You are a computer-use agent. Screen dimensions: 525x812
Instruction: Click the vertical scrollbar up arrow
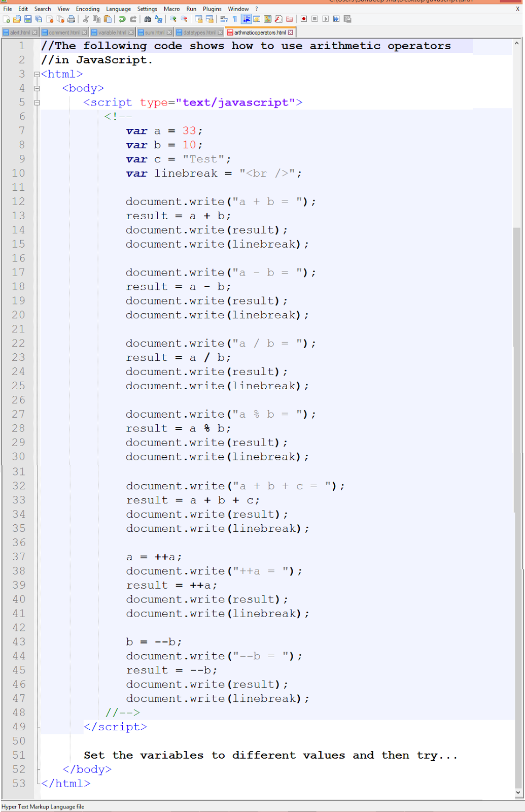click(517, 44)
